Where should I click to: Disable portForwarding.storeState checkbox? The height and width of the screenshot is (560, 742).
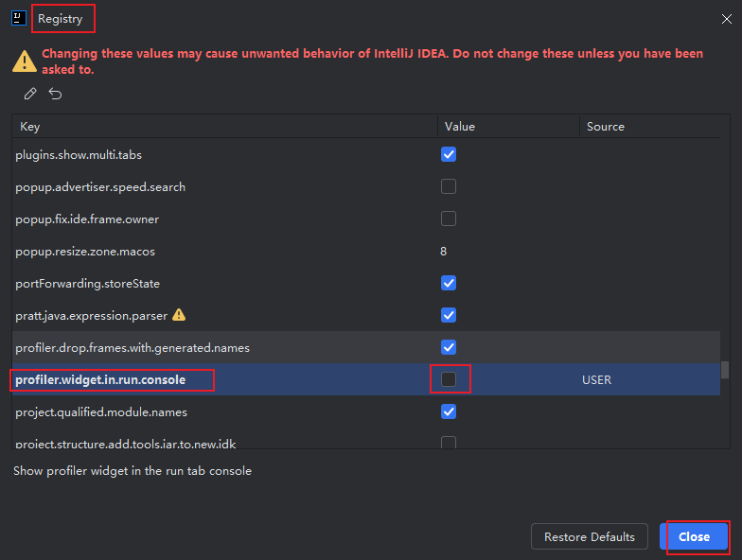[449, 283]
